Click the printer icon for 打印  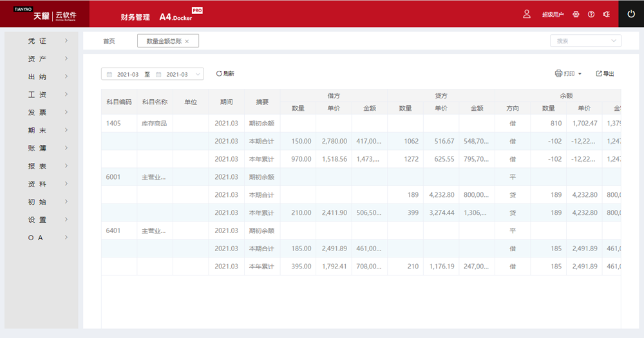click(x=558, y=74)
